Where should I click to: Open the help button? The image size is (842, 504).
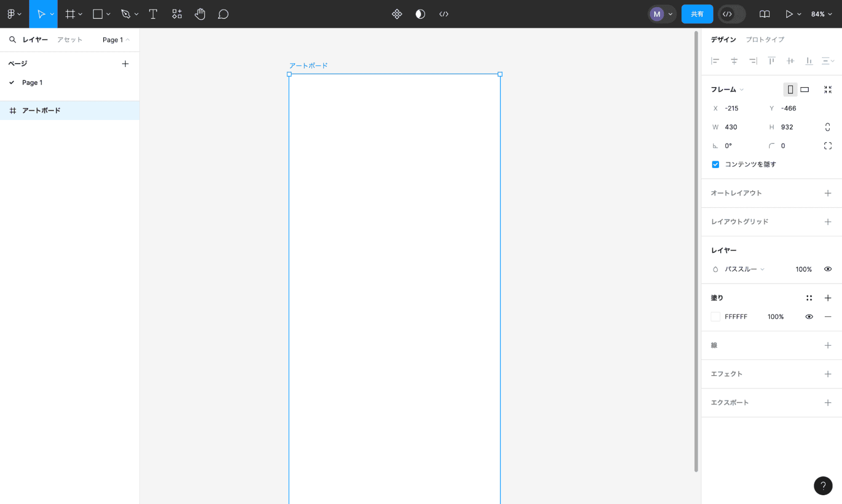[823, 485]
